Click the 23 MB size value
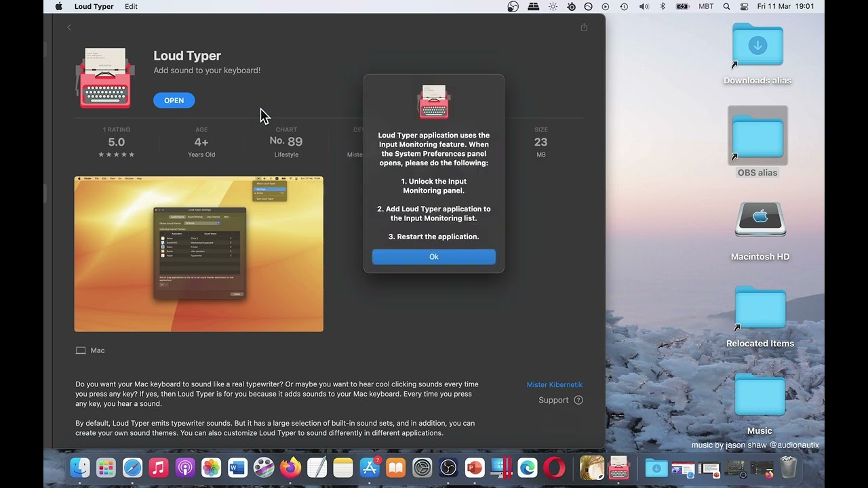Screen dimensions: 868x488 pos(540,142)
